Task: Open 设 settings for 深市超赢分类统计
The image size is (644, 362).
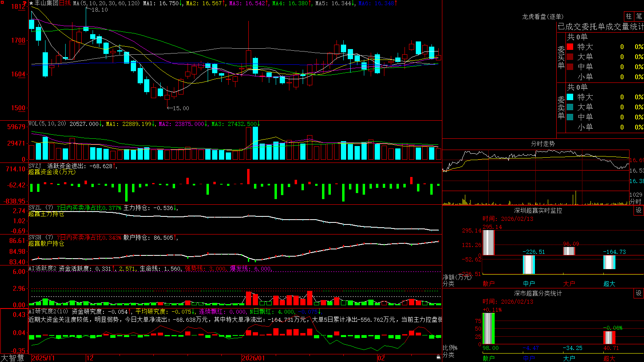Action: 639,293
